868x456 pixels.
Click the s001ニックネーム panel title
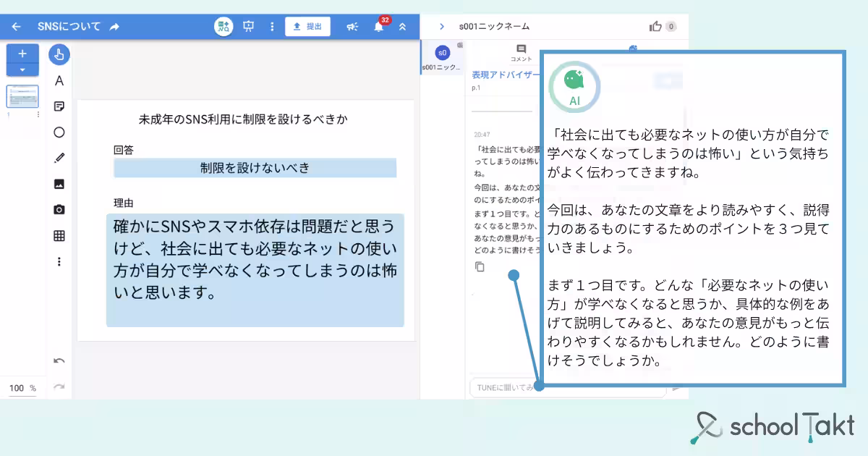point(494,27)
